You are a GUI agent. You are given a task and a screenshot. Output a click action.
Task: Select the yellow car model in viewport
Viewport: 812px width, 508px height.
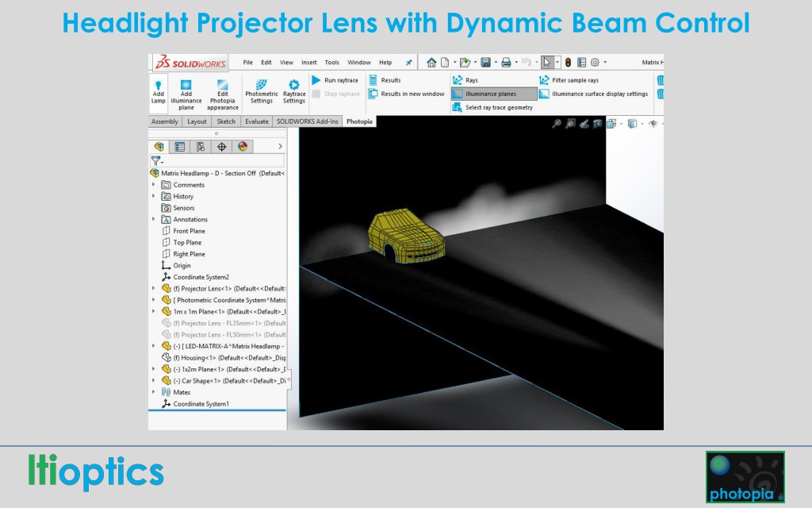coord(405,237)
